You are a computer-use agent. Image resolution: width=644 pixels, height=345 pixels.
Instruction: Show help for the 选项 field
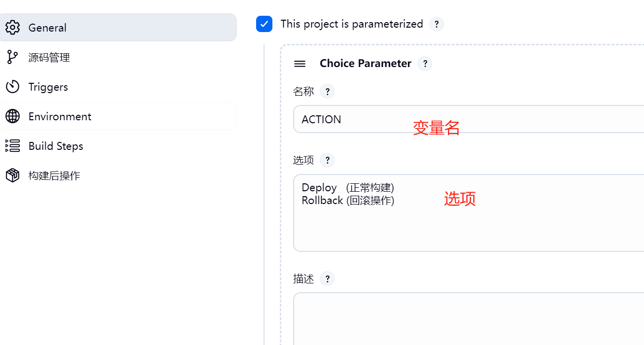(x=327, y=160)
